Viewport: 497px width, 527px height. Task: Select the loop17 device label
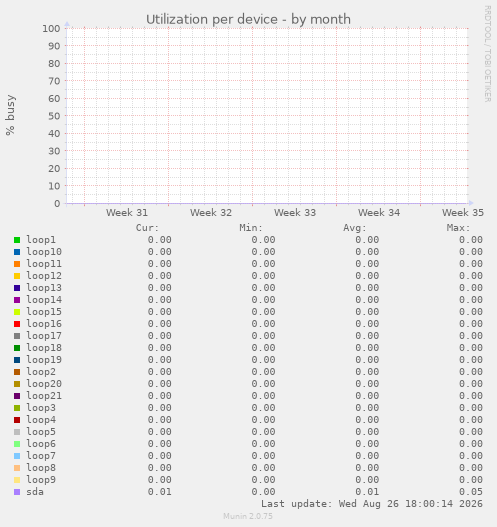[44, 336]
